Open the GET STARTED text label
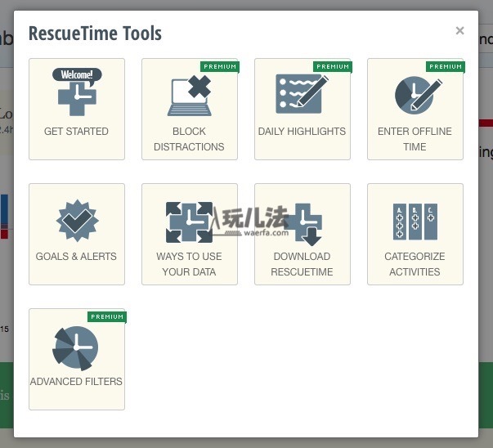493x448 pixels. [76, 132]
